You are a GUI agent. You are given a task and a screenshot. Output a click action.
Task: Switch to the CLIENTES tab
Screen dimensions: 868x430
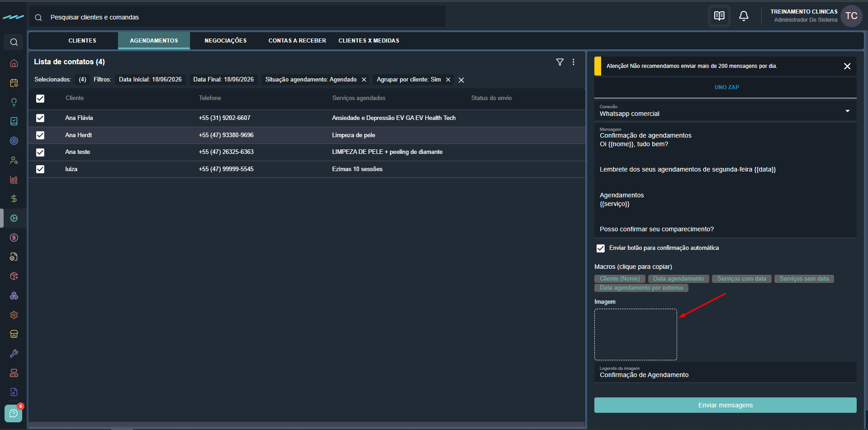pos(82,41)
